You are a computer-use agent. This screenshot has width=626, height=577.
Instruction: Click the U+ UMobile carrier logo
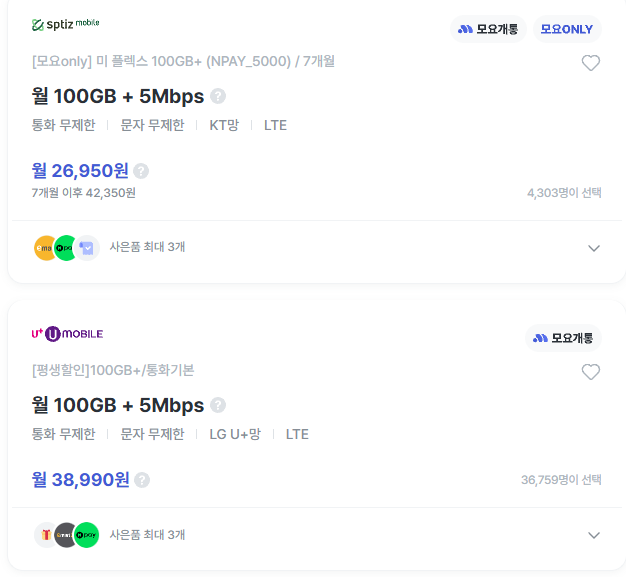67,334
